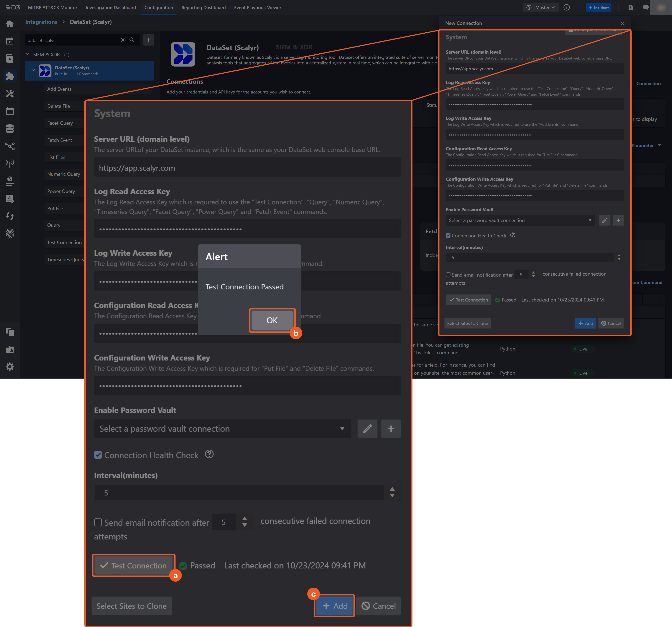Open the settings gear at the sidebar bottom
This screenshot has width=672, height=627.
tap(10, 367)
